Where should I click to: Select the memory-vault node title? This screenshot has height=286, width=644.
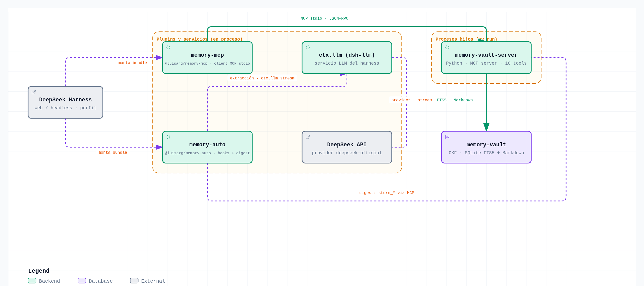pyautogui.click(x=486, y=145)
